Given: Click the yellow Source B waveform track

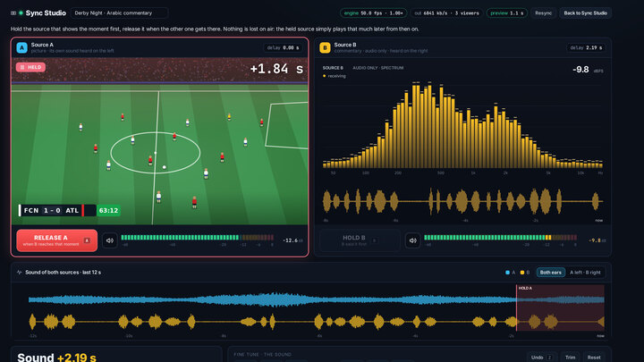Looking at the screenshot, I should [x=317, y=322].
